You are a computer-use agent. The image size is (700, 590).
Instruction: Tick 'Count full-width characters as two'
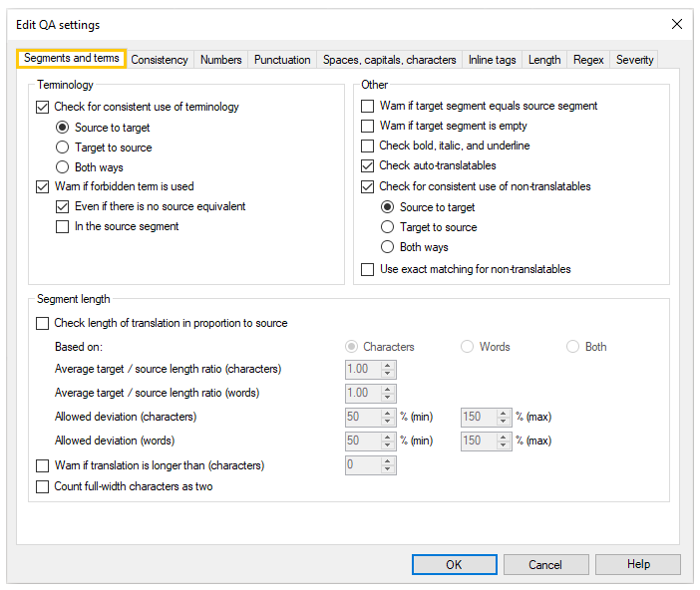click(43, 486)
